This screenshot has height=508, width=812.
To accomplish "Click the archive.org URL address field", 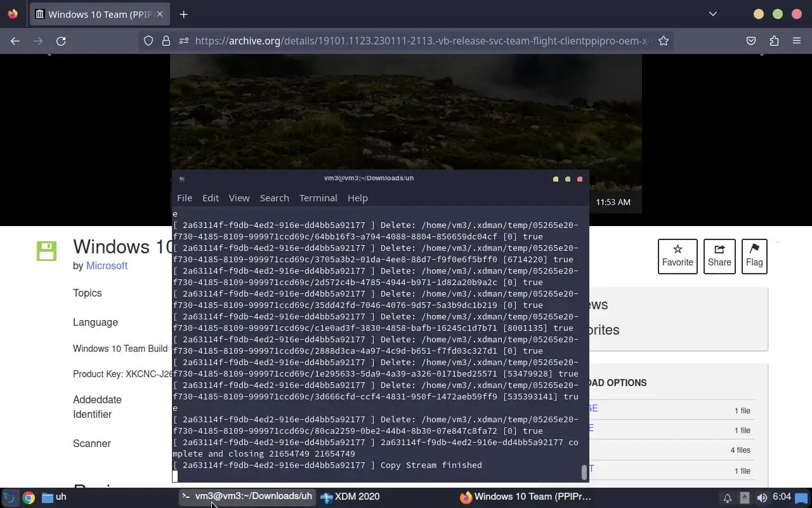I will (x=422, y=41).
